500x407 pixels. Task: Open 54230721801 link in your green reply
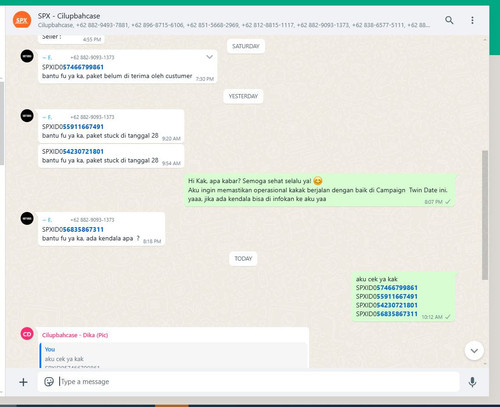(397, 305)
